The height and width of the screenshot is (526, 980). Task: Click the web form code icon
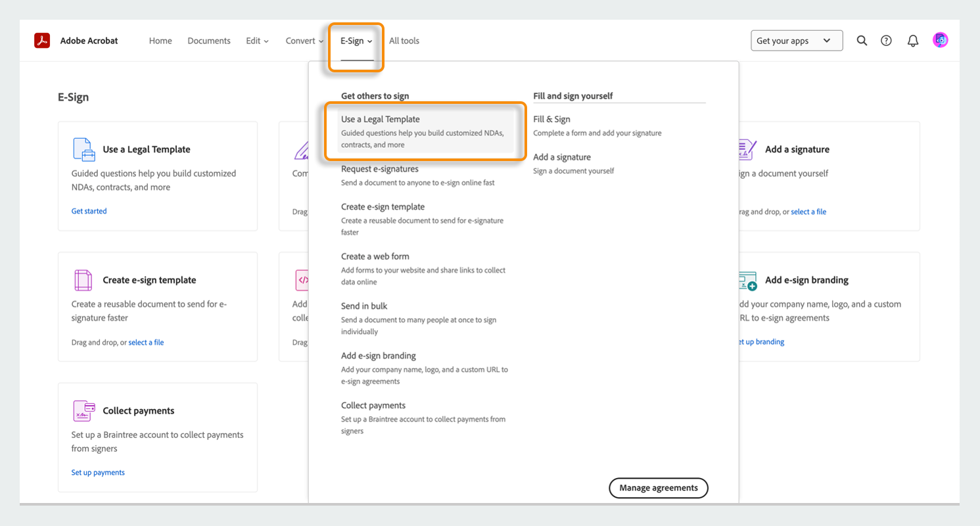point(302,279)
